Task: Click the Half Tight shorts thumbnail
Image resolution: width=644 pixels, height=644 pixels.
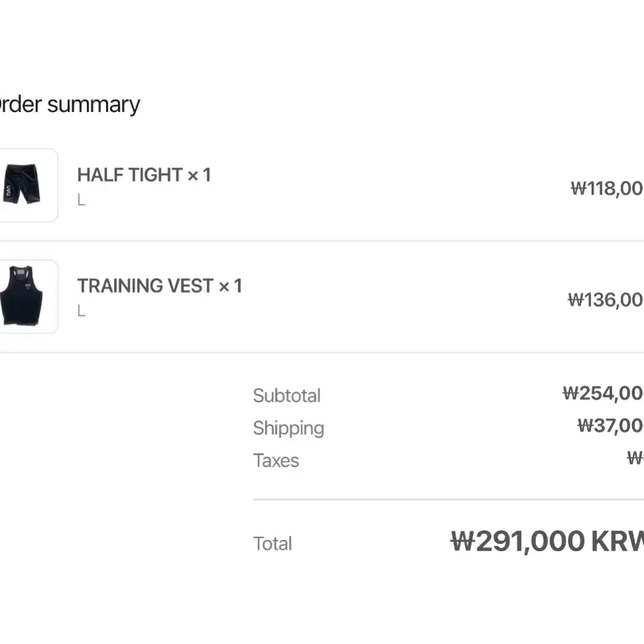Action: click(27, 186)
